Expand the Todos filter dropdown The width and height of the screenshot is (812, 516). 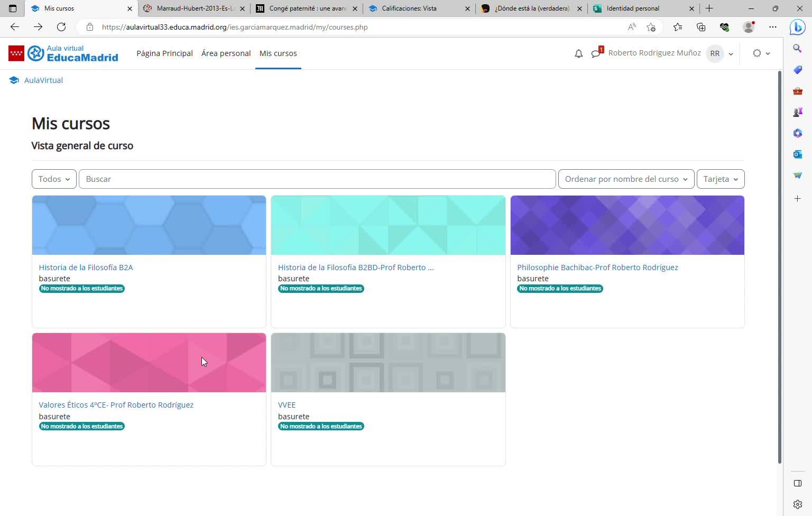[x=54, y=179]
